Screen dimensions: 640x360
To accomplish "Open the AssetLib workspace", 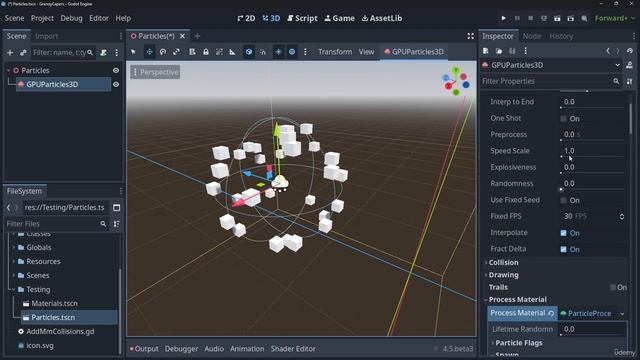I will tap(382, 18).
